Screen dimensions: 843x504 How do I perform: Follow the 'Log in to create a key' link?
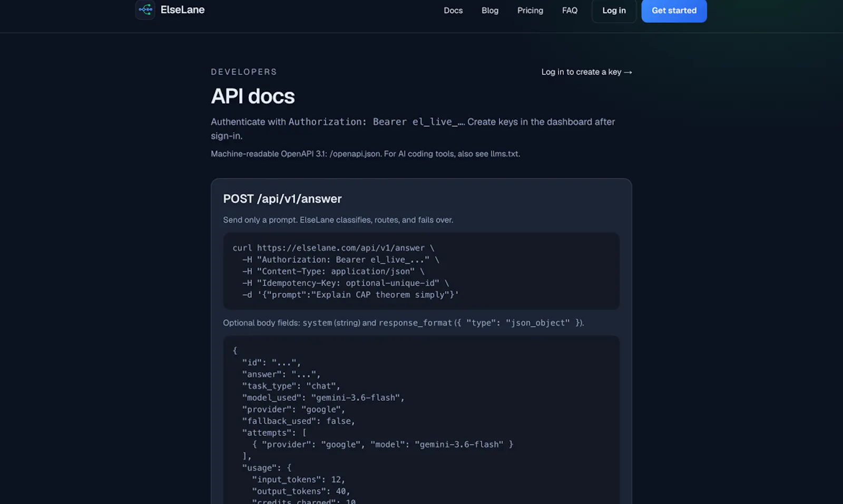pyautogui.click(x=587, y=72)
